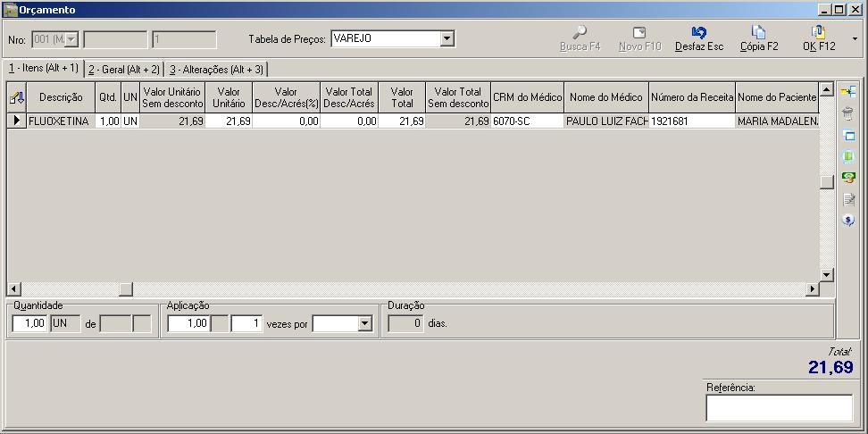Viewport: 868px width, 434px height.
Task: Click the 6070-SC CRM cell
Action: [x=527, y=121]
